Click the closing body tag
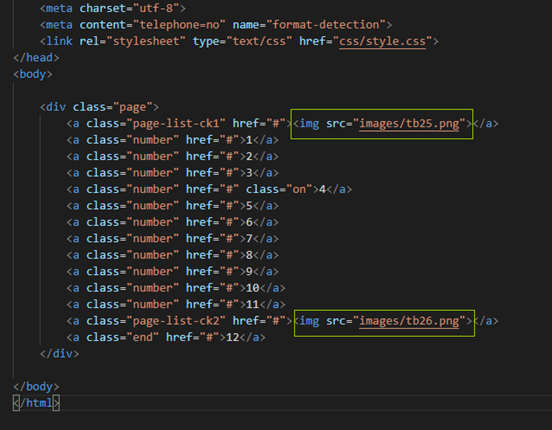 [x=36, y=386]
